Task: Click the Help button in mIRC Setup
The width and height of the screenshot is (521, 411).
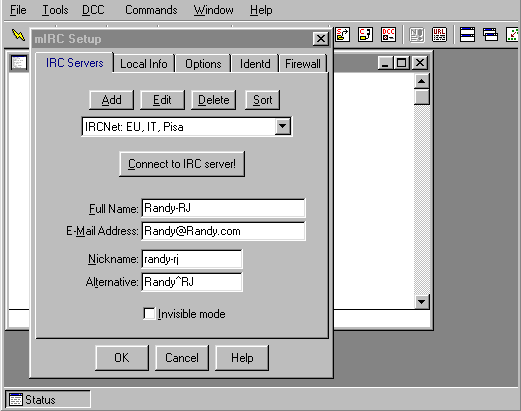Action: [242, 358]
